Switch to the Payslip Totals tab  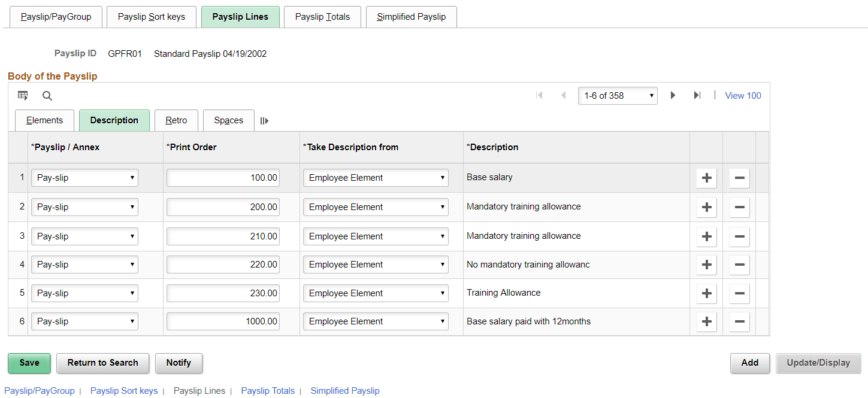[322, 17]
